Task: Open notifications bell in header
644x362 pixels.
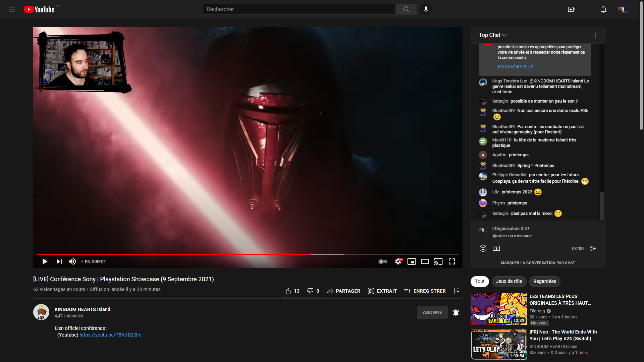Action: tap(604, 9)
